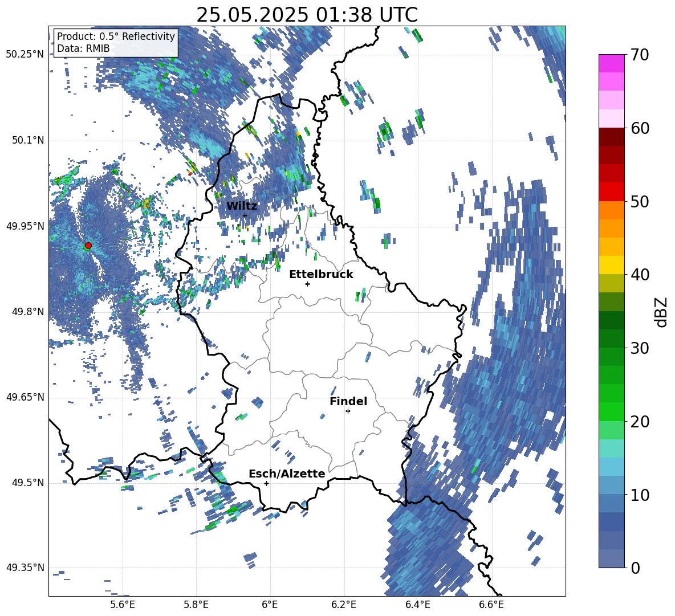The image size is (675, 616).
Task: Click the 70 value on colorbar
Action: coord(640,55)
